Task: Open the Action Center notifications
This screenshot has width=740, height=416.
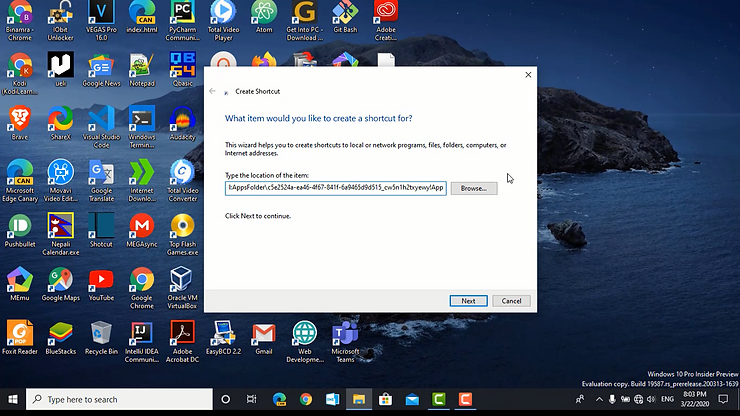Action: (723, 399)
